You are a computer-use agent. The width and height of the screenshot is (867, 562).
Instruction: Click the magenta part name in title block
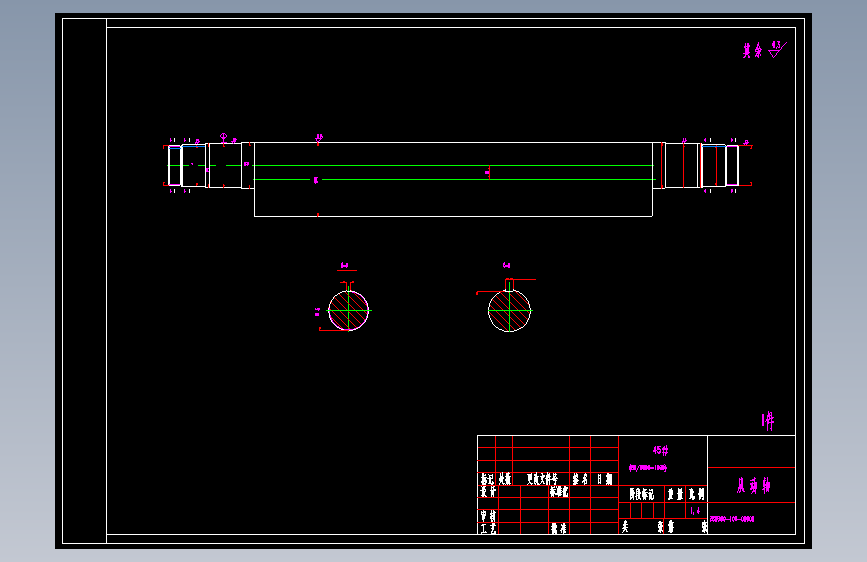click(x=753, y=486)
